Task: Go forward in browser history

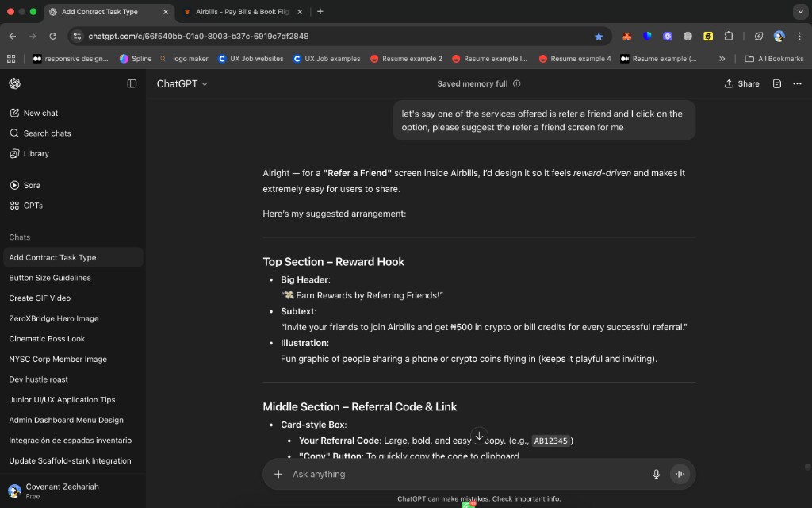Action: tap(33, 36)
